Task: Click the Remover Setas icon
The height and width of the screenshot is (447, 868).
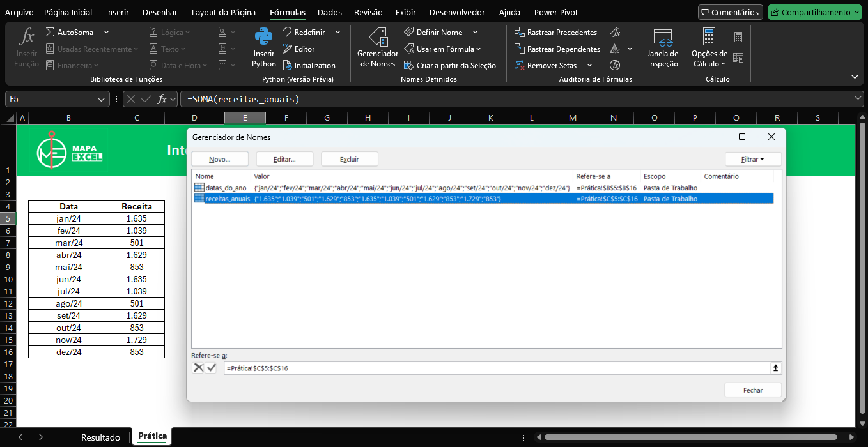Action: (520, 65)
